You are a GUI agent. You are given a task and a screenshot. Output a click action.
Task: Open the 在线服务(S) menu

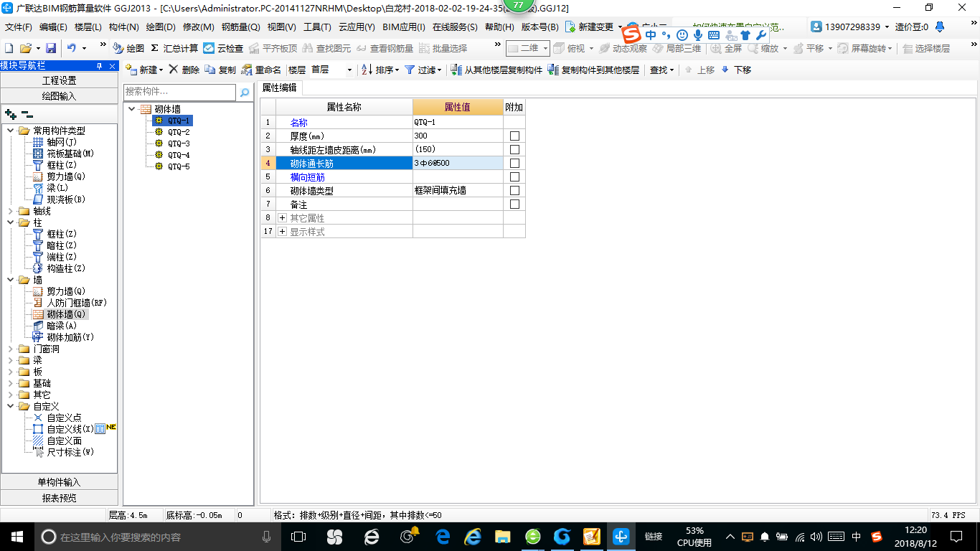pyautogui.click(x=455, y=27)
